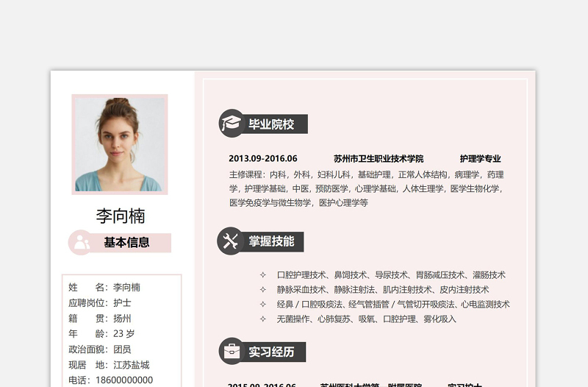Click the graduation cap icon

[232, 123]
